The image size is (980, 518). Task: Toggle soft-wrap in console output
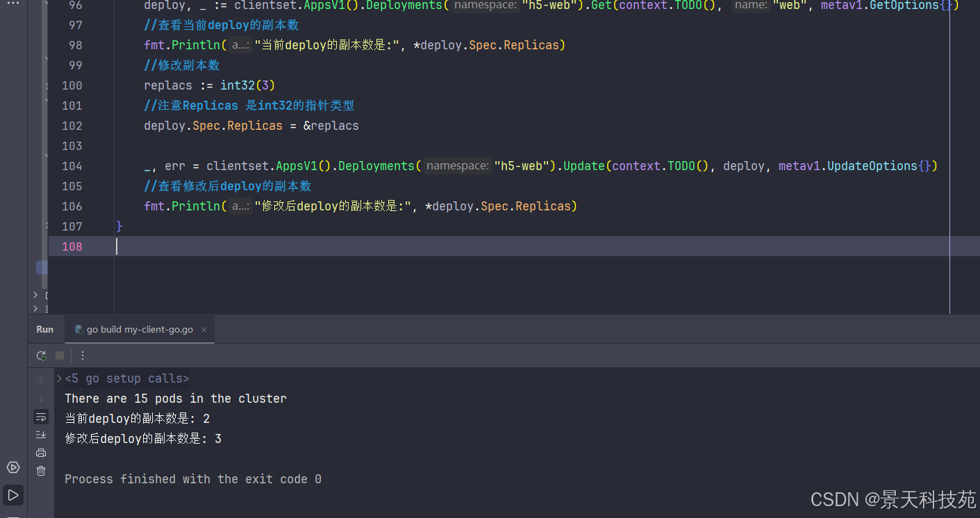(x=41, y=417)
